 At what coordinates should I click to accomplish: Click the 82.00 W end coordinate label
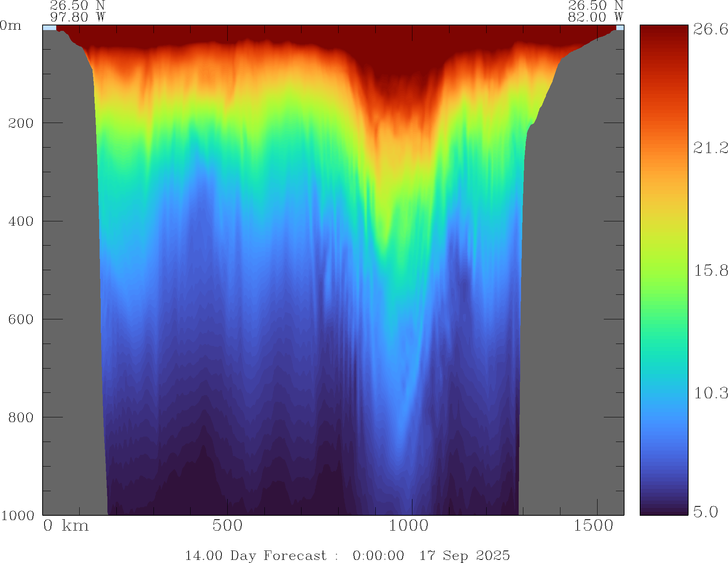pyautogui.click(x=595, y=17)
